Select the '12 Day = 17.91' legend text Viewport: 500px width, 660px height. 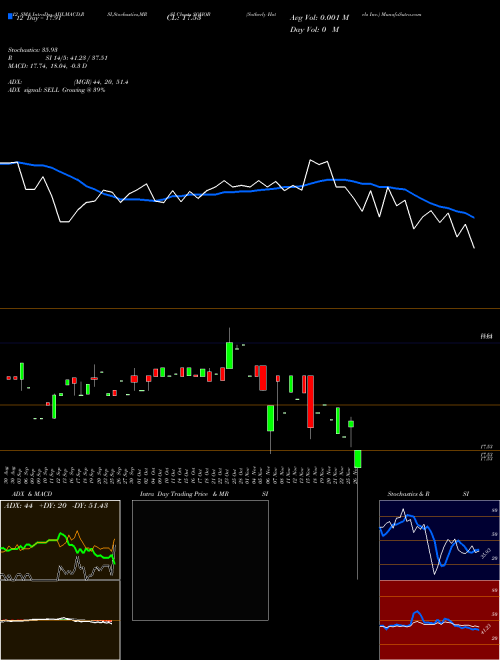point(39,18)
